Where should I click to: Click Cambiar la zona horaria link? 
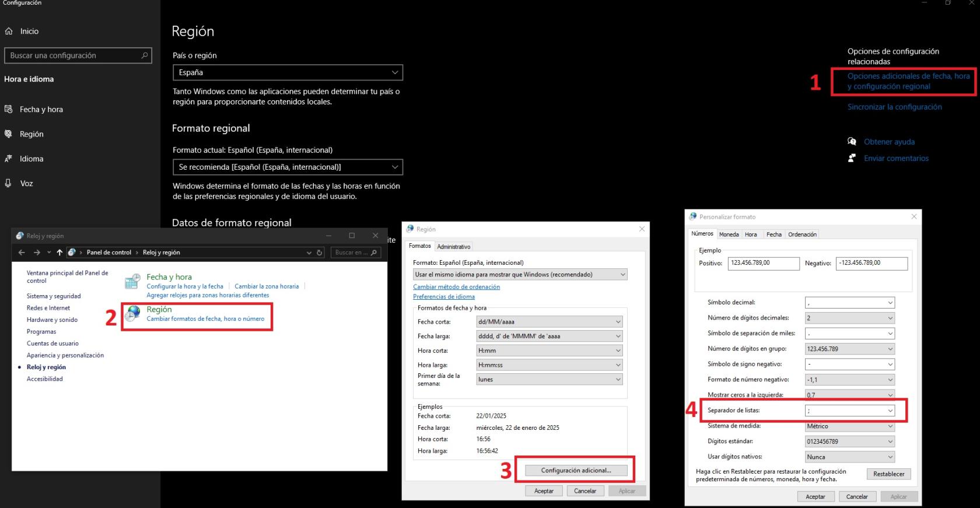[x=267, y=286]
